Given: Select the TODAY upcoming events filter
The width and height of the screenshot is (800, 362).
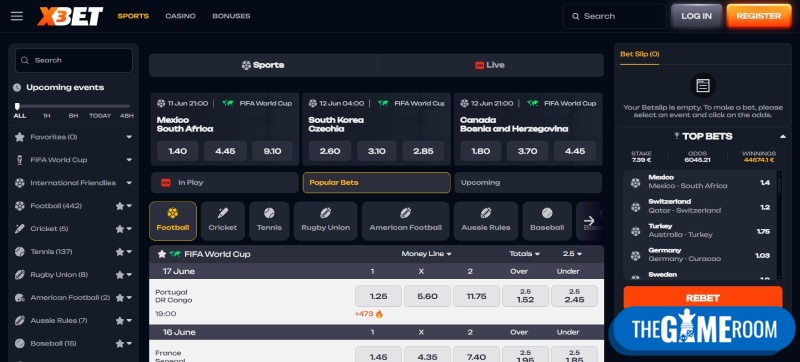Looking at the screenshot, I should [100, 116].
